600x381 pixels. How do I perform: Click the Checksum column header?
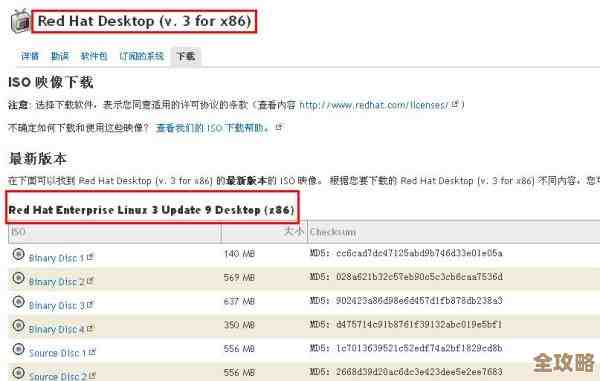pos(454,232)
